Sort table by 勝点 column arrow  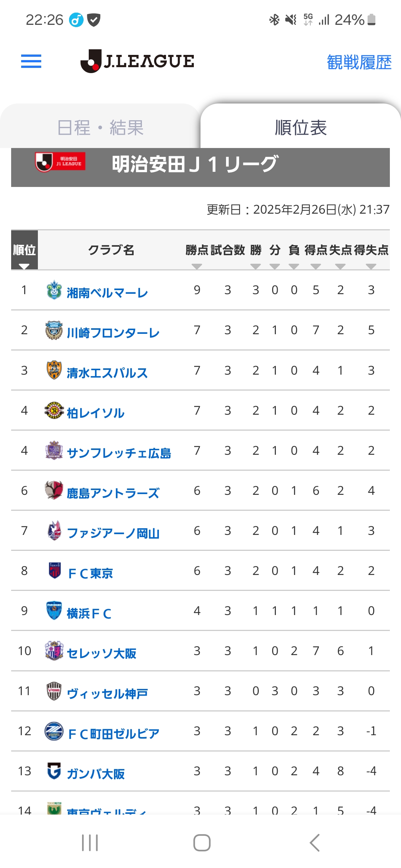tap(197, 266)
